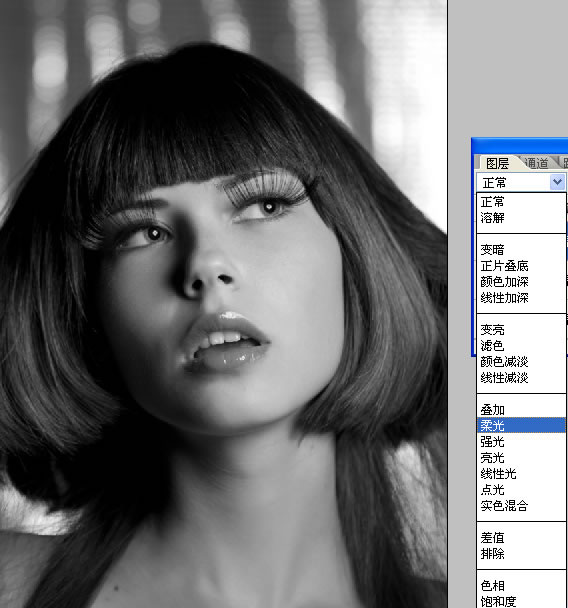This screenshot has height=608, width=568.
Task: Choose 柔光 (Soft Light) blend mode
Action: pos(521,426)
